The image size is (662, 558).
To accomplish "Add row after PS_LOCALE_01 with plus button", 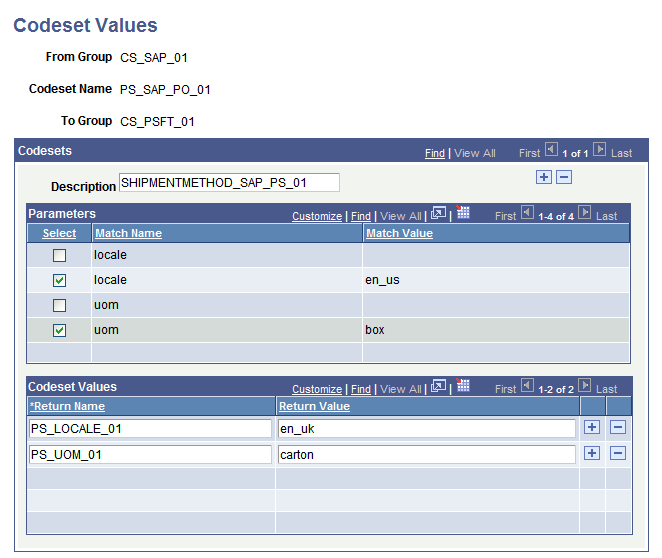I will pos(592,427).
